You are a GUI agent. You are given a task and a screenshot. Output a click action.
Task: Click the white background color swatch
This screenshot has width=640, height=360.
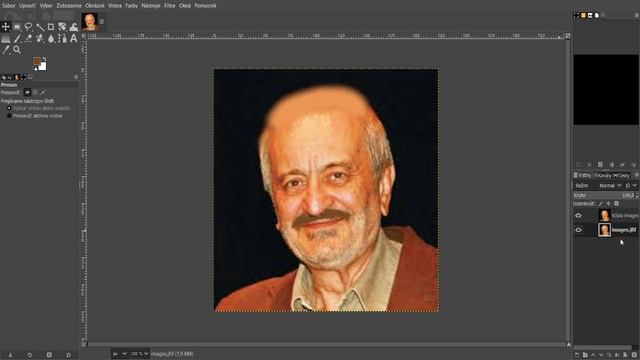point(44,67)
